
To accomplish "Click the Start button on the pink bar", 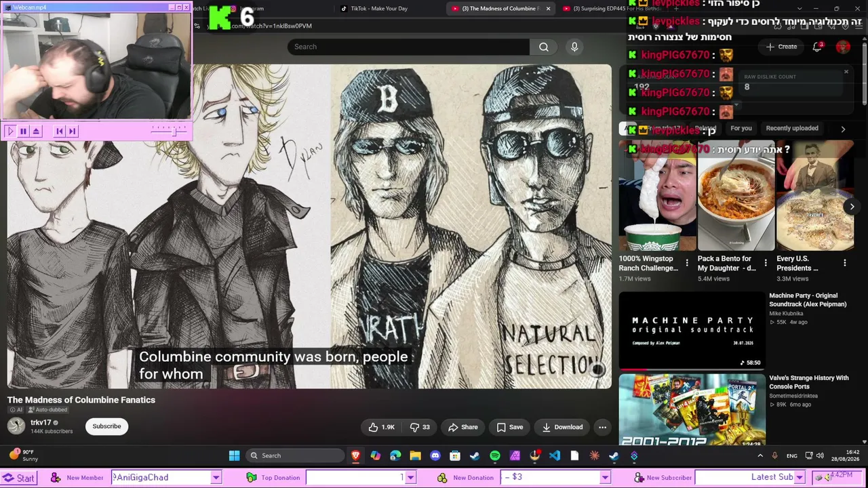I will point(18,478).
